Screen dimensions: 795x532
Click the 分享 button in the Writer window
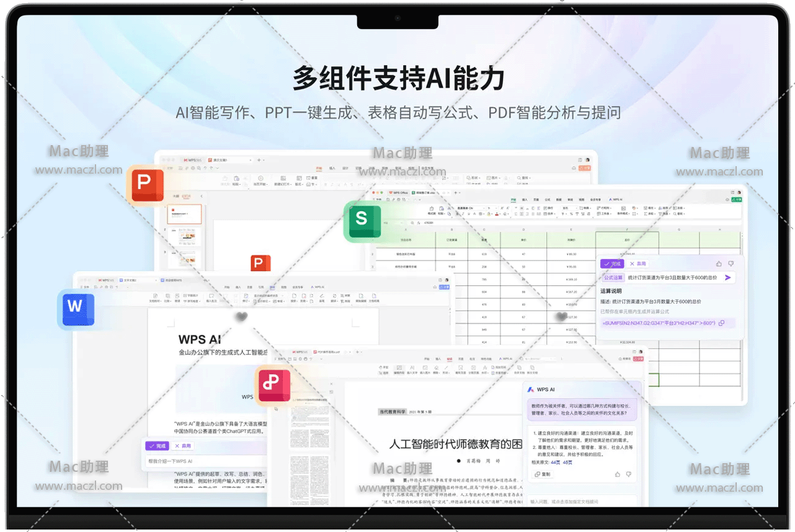(x=444, y=287)
